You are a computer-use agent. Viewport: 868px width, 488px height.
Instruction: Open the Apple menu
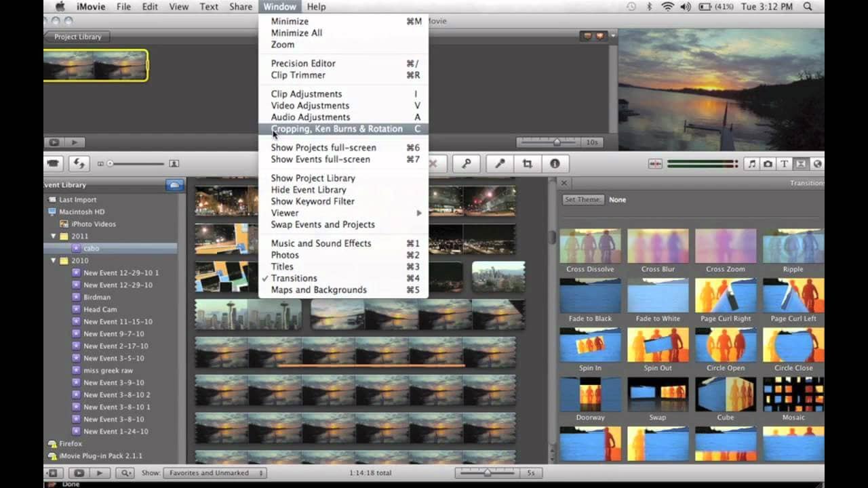point(60,7)
